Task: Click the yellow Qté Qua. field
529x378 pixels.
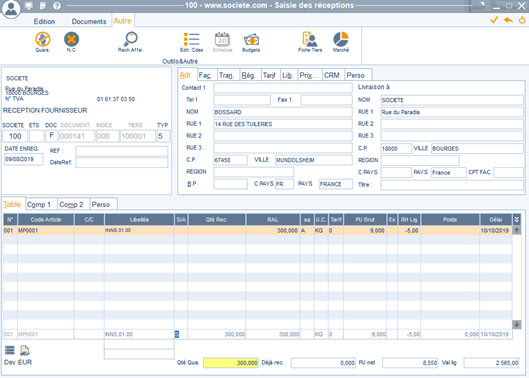Action: coord(231,363)
